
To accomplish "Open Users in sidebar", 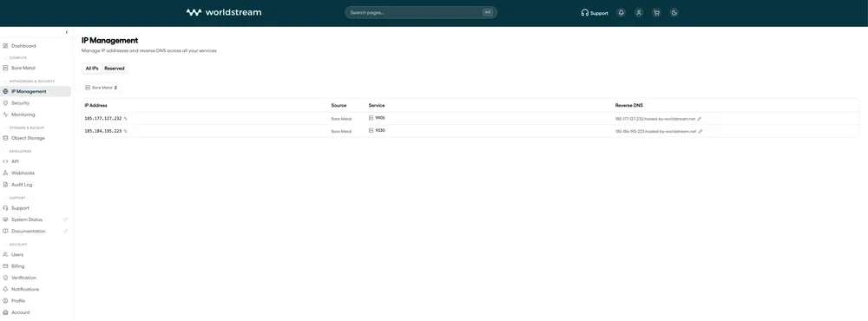I will click(x=17, y=254).
